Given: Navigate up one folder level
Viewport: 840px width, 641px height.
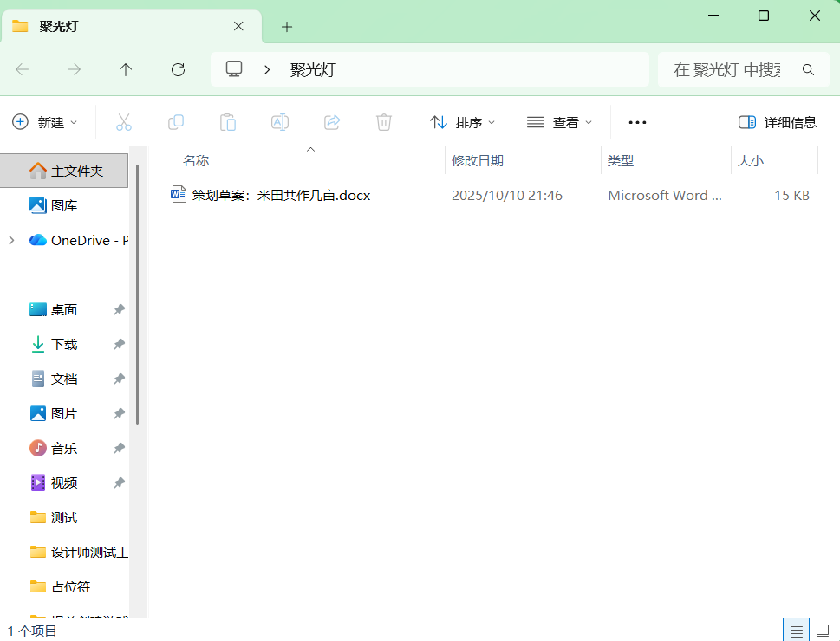Looking at the screenshot, I should (x=126, y=69).
